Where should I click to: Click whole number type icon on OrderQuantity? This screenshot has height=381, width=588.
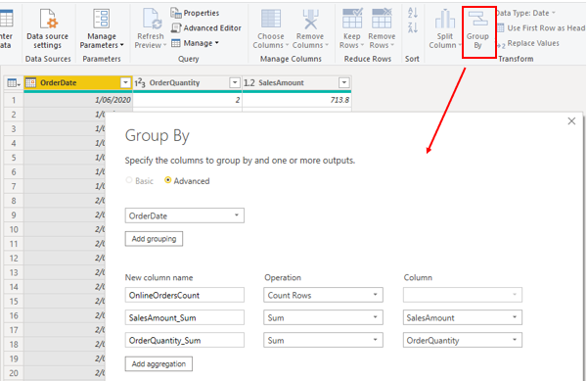140,82
